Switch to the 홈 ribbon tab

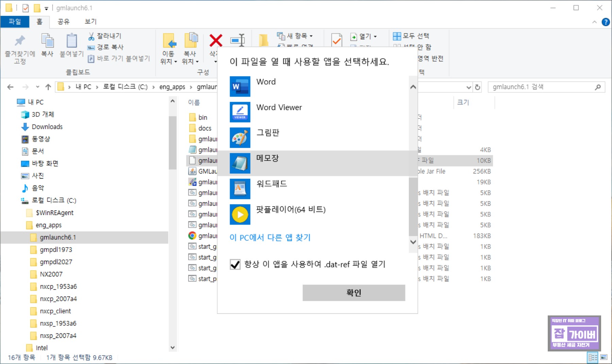pyautogui.click(x=39, y=22)
